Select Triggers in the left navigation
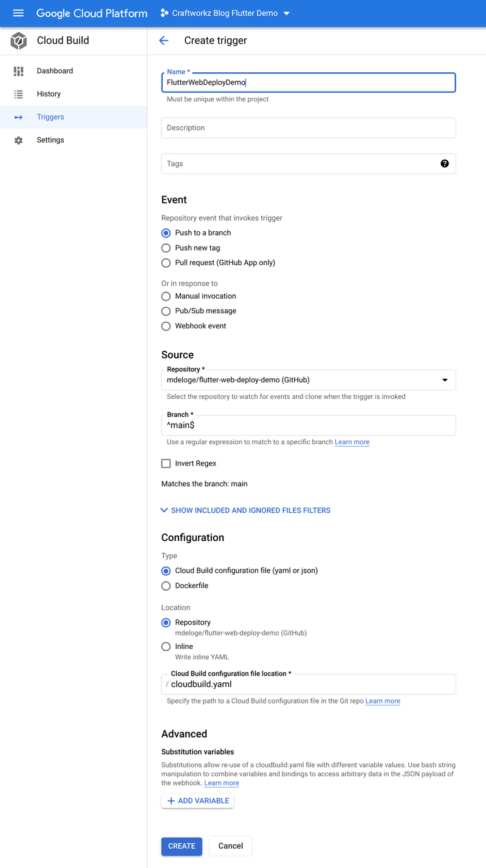486x868 pixels. 50,117
